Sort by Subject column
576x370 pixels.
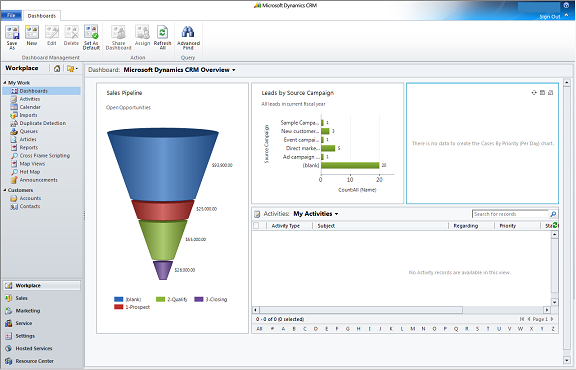(326, 226)
